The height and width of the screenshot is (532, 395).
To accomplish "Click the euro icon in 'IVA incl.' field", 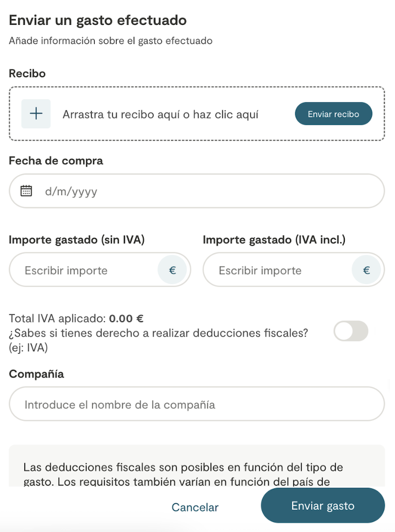I will pos(367,271).
